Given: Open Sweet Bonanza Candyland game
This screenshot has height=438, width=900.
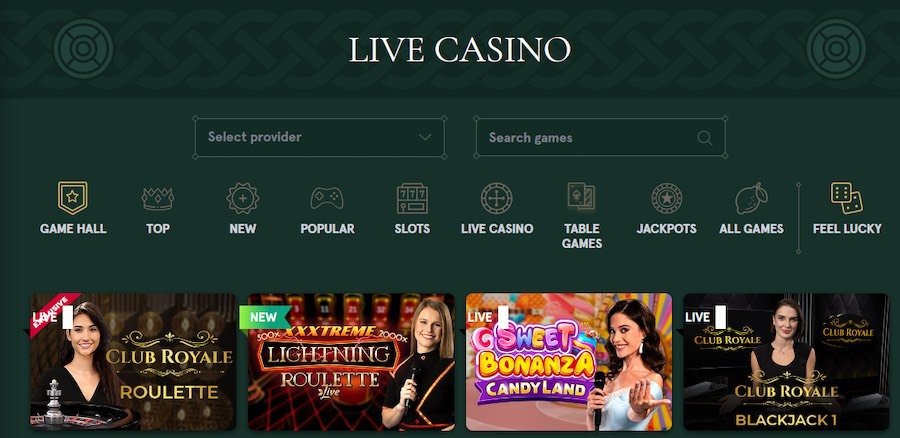Looking at the screenshot, I should pos(569,362).
